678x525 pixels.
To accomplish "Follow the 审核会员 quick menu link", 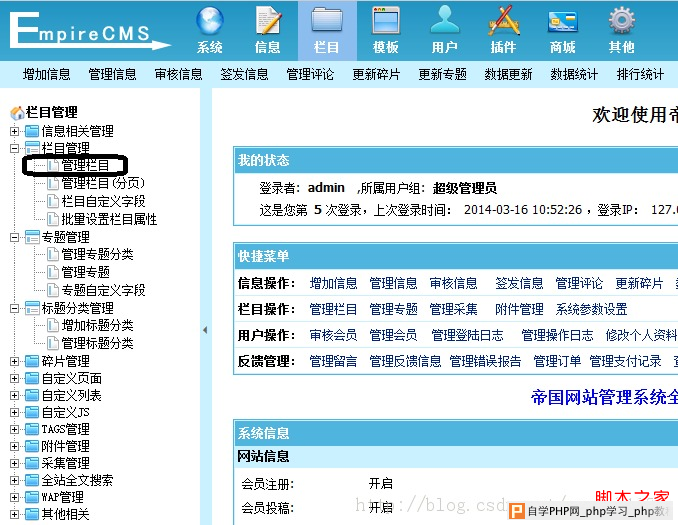I will [x=333, y=335].
